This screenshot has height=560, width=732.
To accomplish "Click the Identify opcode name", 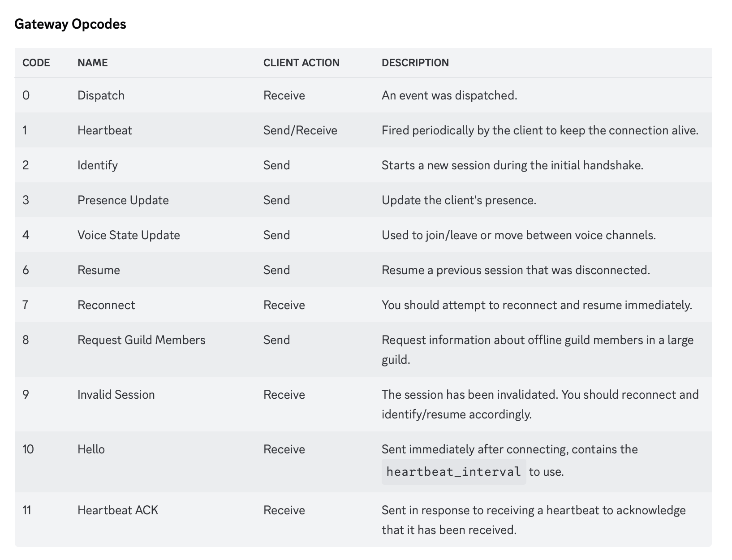I will [97, 165].
